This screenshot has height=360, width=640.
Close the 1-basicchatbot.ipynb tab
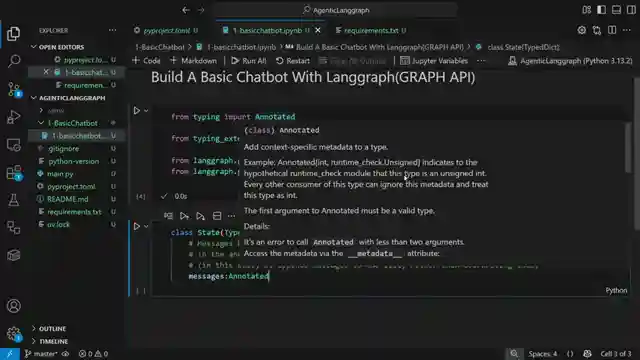pyautogui.click(x=318, y=31)
